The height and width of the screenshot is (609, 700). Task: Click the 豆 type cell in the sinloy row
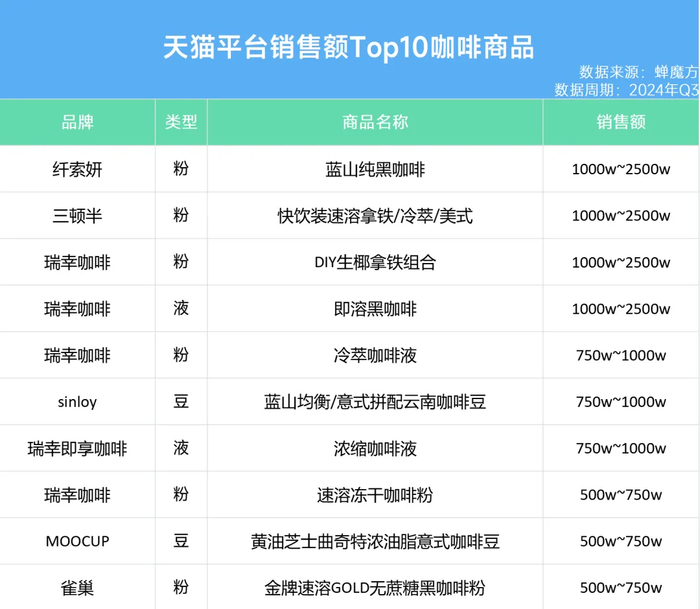tap(181, 401)
